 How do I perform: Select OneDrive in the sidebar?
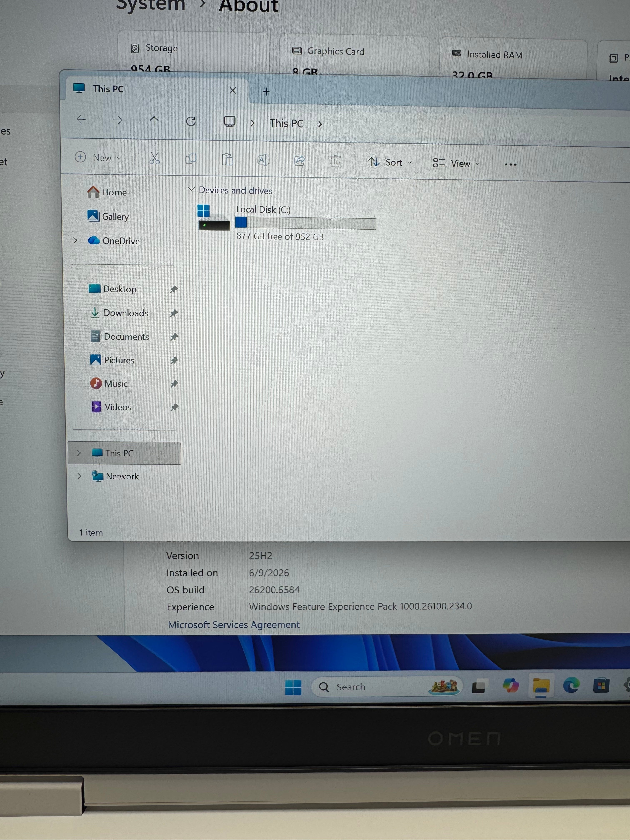tap(114, 241)
